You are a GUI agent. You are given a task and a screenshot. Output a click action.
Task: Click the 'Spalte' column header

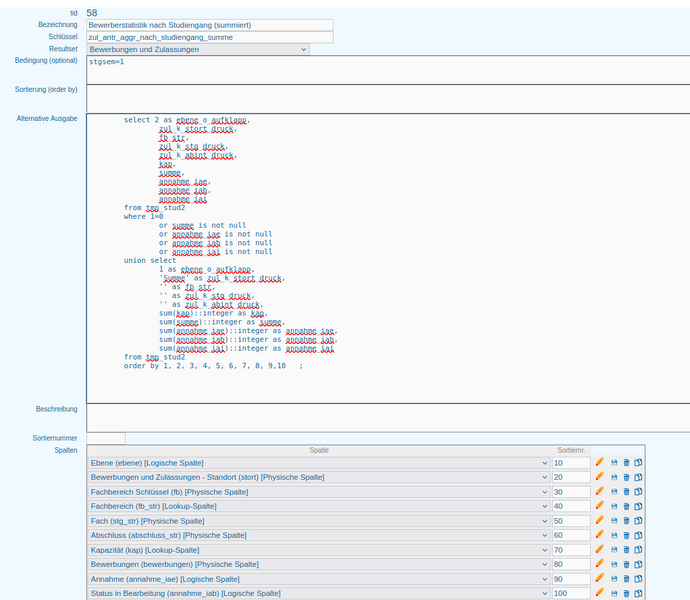319,450
